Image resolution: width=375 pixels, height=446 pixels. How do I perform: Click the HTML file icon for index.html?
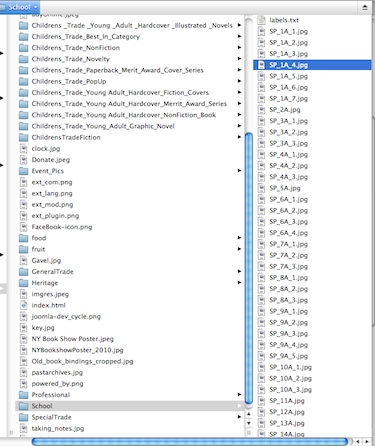click(24, 305)
